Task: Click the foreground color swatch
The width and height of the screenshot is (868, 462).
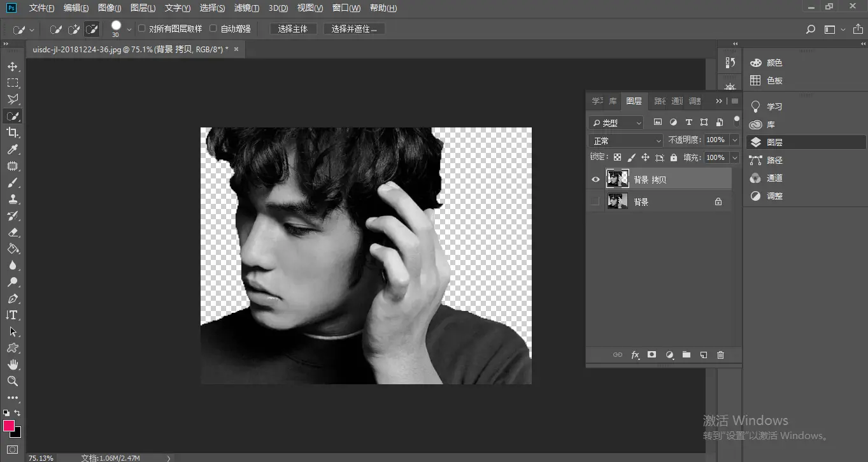Action: 8,426
